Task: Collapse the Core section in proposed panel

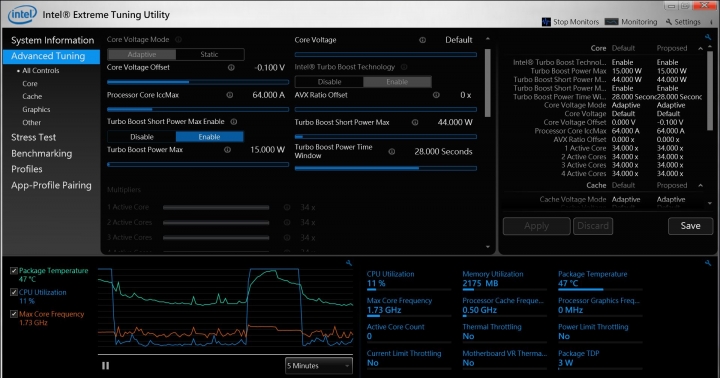Action: point(700,48)
